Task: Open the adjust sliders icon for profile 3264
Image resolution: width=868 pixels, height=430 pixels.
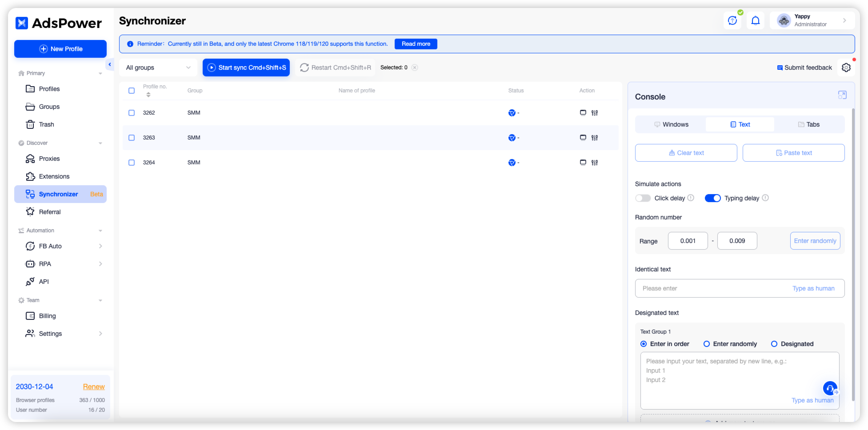Action: (x=595, y=163)
